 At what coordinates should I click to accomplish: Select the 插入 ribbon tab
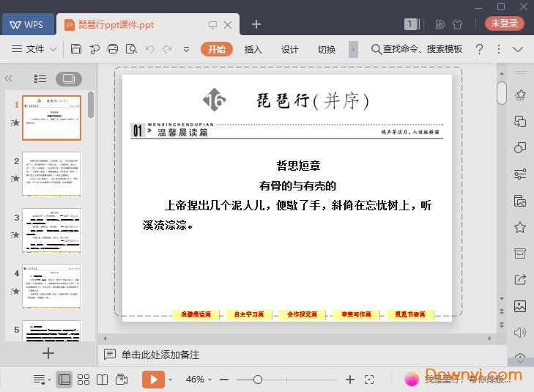[253, 49]
